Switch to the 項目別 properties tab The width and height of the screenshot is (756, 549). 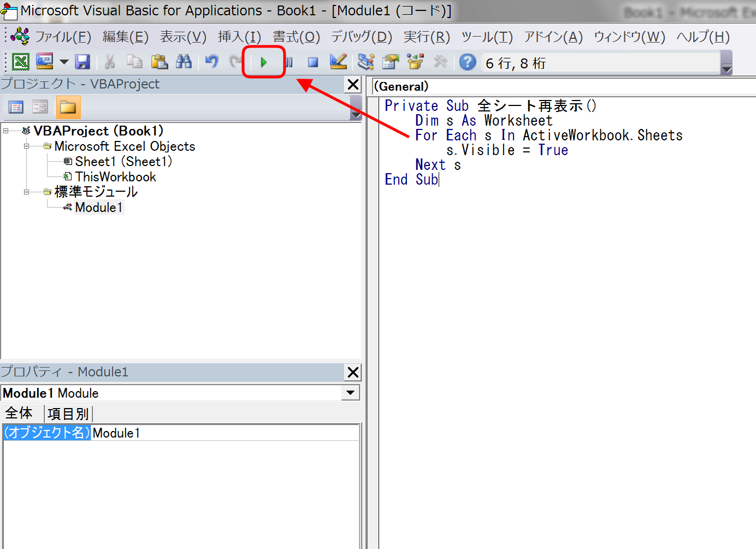click(68, 414)
